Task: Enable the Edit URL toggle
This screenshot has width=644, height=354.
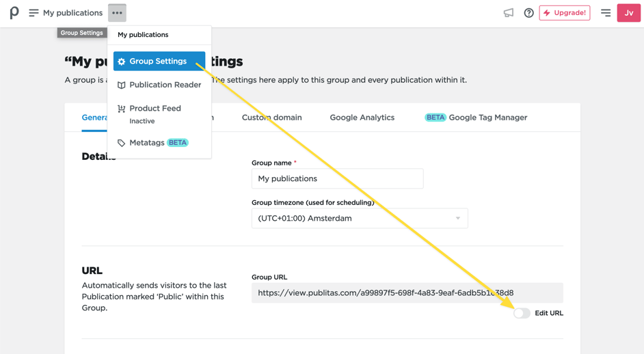Action: 522,313
